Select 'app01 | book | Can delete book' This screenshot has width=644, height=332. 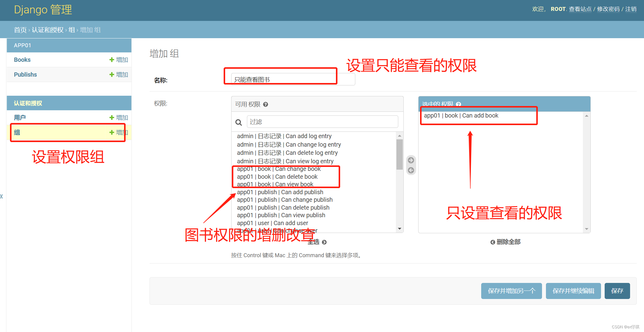click(x=277, y=177)
